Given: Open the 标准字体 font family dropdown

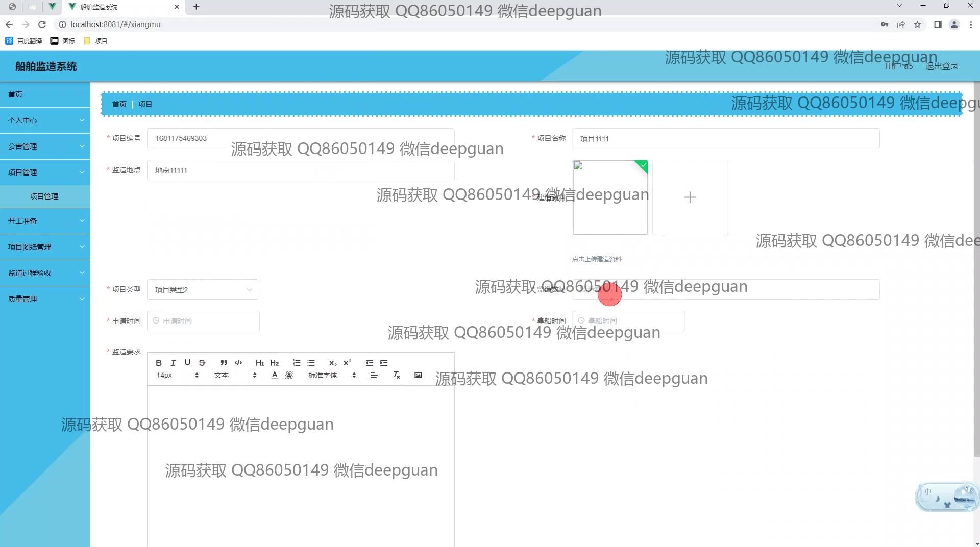Looking at the screenshot, I should coord(332,375).
